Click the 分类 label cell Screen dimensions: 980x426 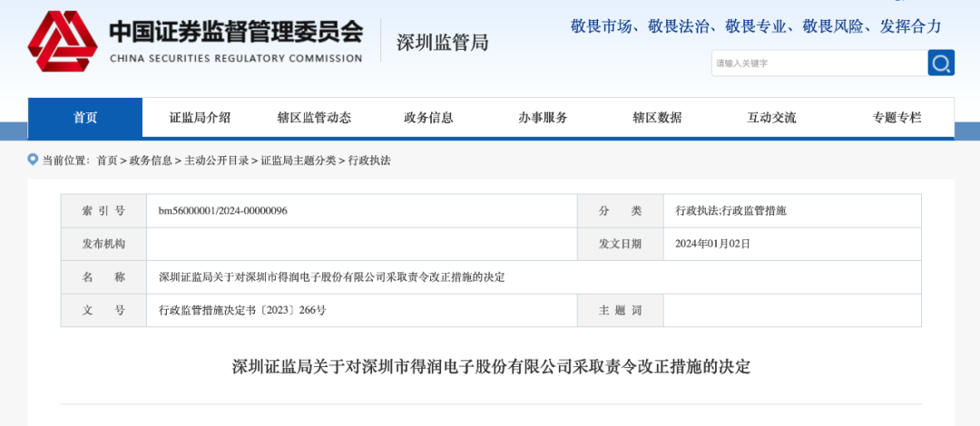pyautogui.click(x=620, y=211)
